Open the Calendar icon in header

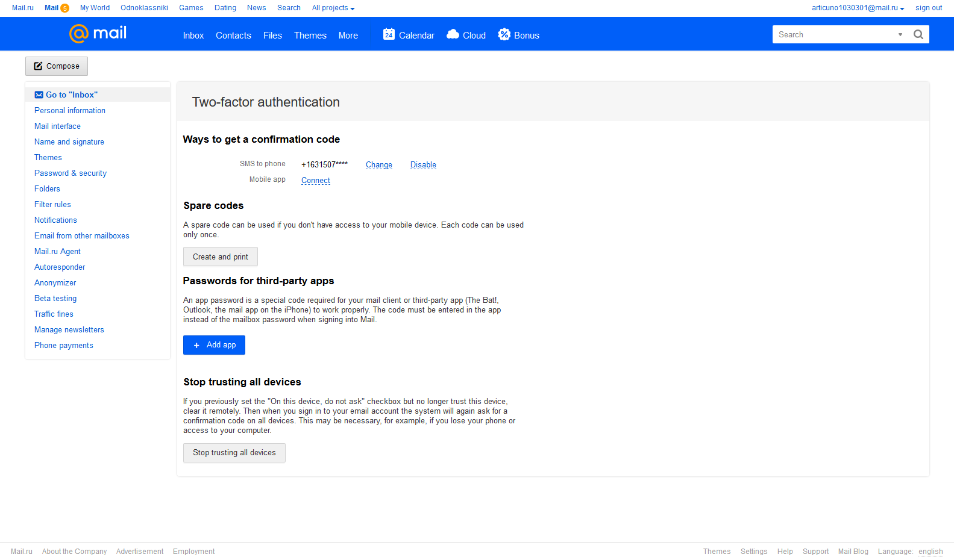click(389, 34)
